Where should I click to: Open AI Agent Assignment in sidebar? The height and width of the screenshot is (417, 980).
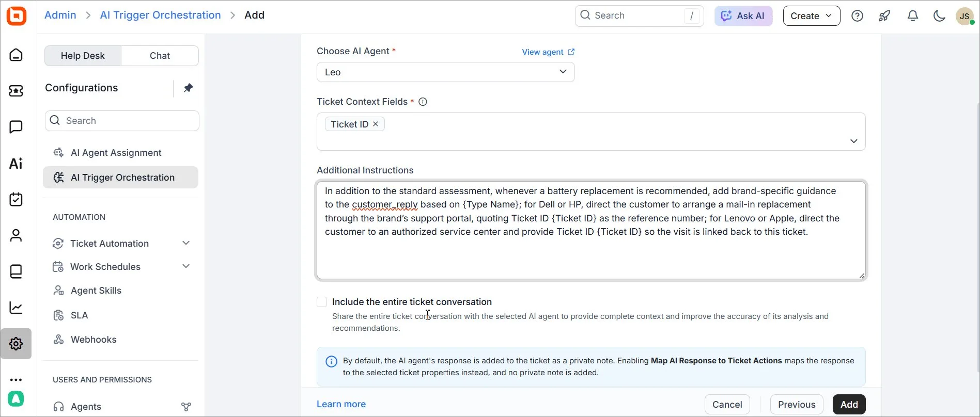click(x=121, y=153)
